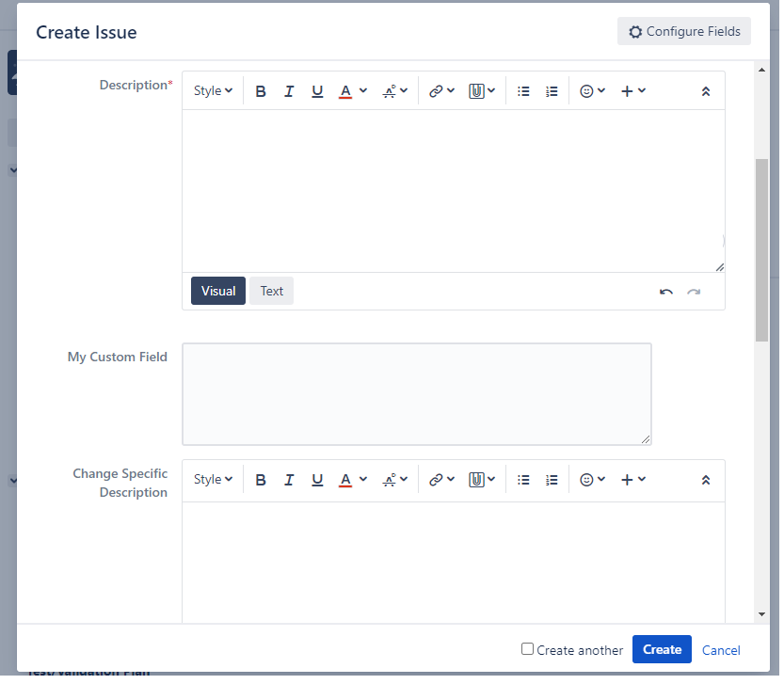Click inside the Description text area
This screenshot has height=684, width=784.
pyautogui.click(x=454, y=192)
